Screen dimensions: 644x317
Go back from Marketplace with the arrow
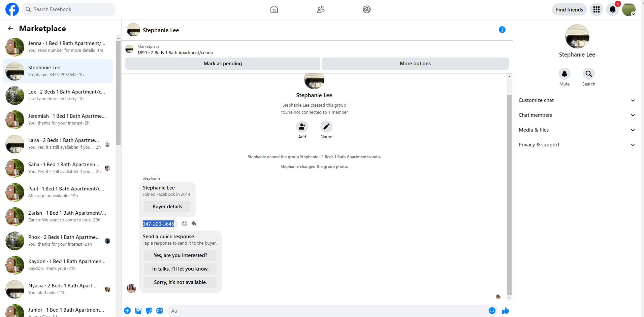coord(11,29)
